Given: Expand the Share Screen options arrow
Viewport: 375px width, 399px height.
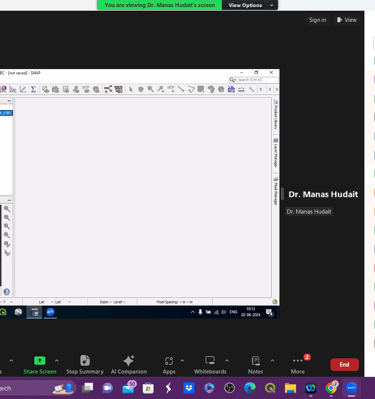Looking at the screenshot, I should coord(57,361).
